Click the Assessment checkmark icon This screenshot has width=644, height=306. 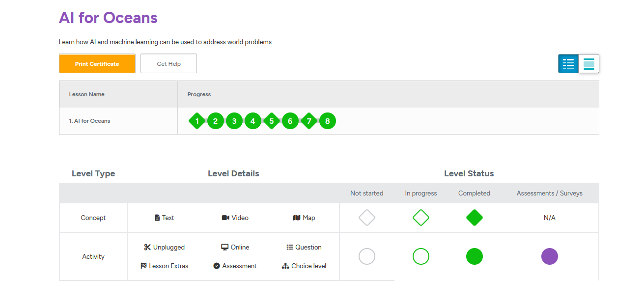tap(217, 266)
